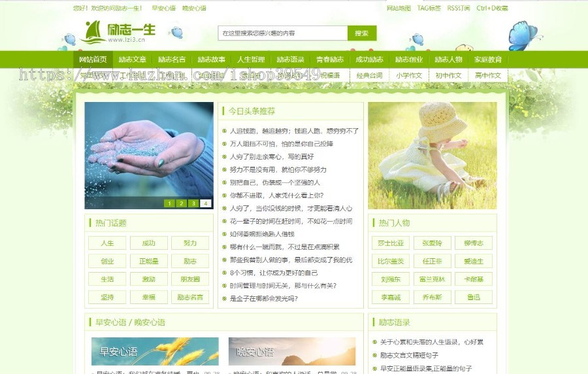Open the 李嘉诚 person tag
588x374 pixels.
pos(391,297)
